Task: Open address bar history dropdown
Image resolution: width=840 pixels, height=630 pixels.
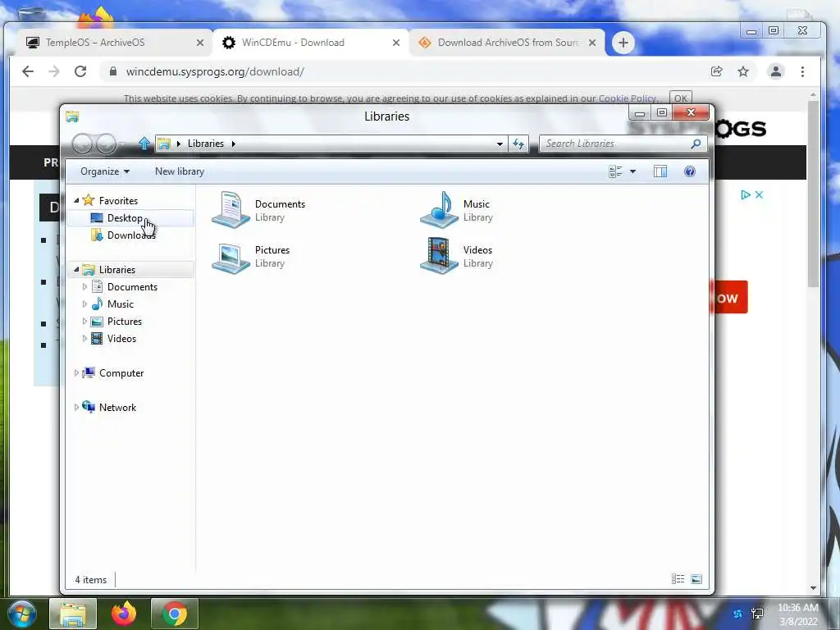Action: click(500, 144)
